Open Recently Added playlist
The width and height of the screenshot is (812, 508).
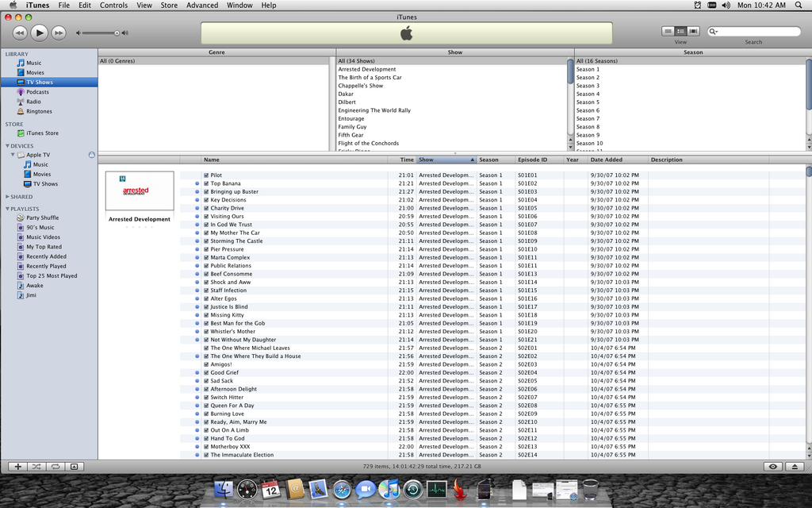(x=46, y=256)
